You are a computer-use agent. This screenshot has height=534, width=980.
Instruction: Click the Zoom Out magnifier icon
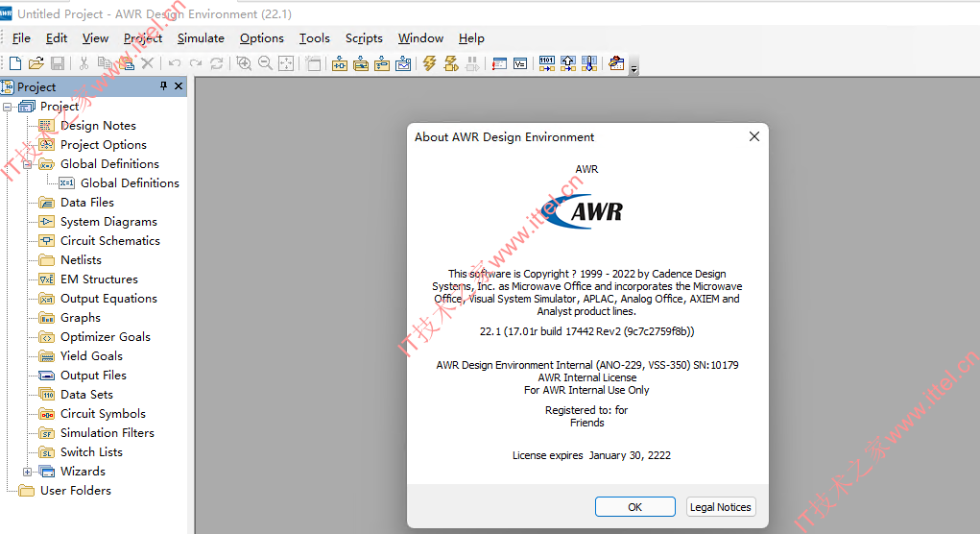pyautogui.click(x=265, y=63)
